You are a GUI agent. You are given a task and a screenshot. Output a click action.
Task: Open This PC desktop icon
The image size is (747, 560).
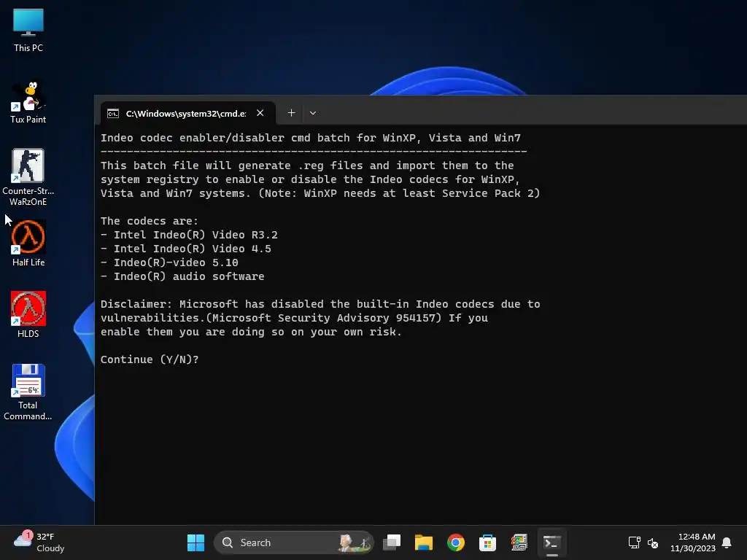tap(28, 30)
